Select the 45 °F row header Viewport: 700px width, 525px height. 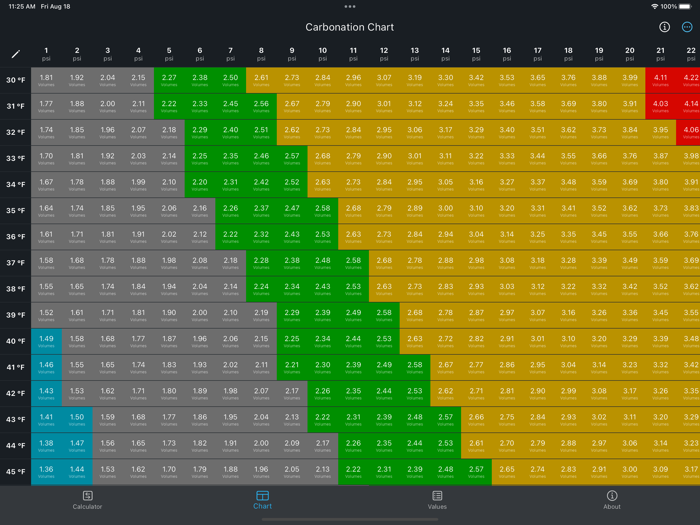16,472
